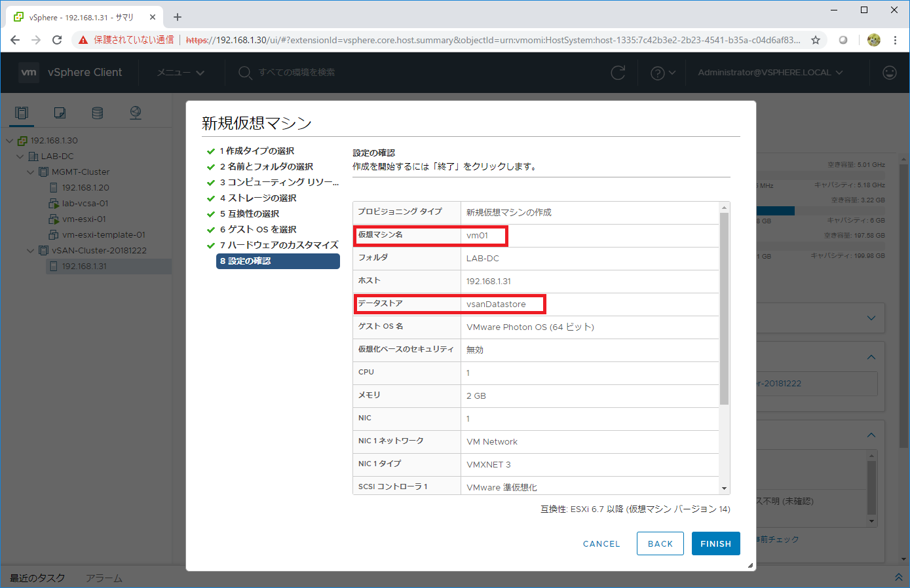Viewport: 910px width, 588px height.
Task: Click the summary table scroll-up arrow
Action: click(724, 207)
